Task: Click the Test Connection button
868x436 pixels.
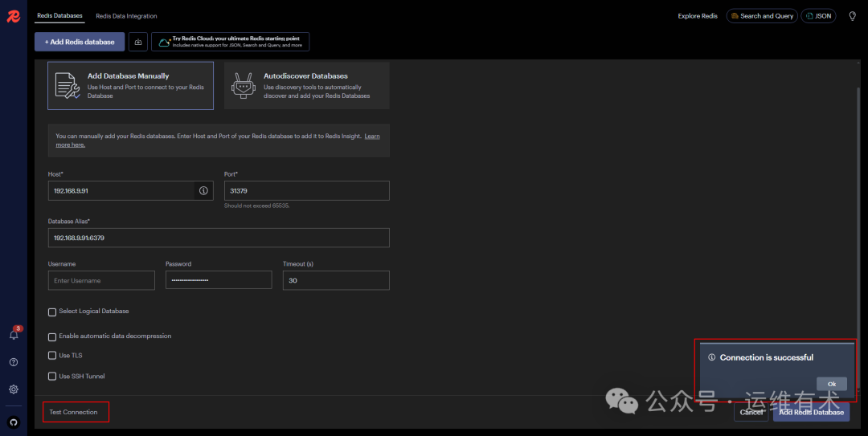Action: coord(74,412)
